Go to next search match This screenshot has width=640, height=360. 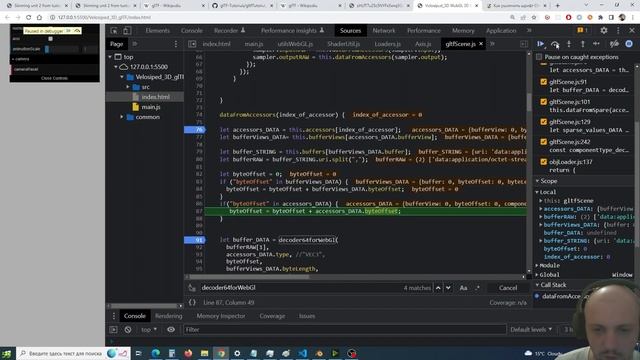448,288
